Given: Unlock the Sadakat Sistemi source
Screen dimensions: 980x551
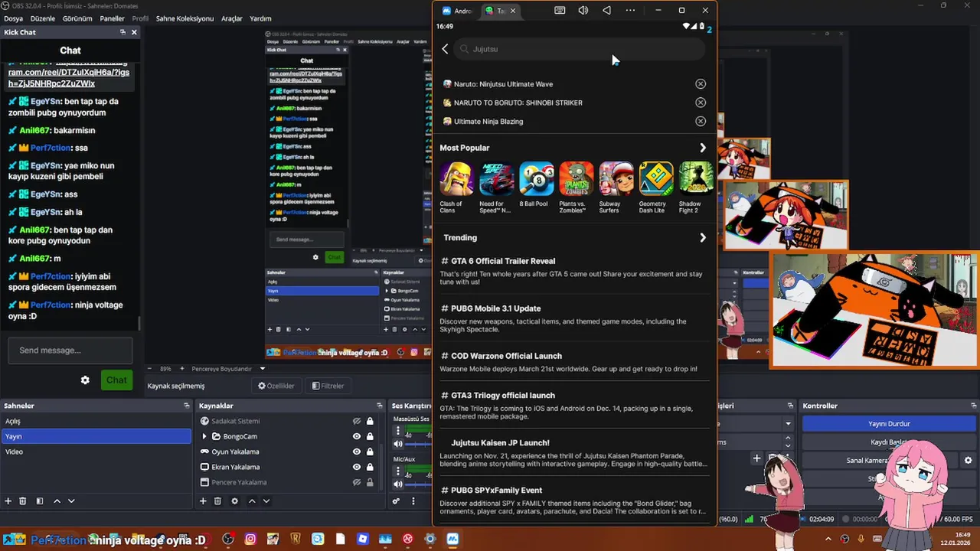Looking at the screenshot, I should [370, 421].
